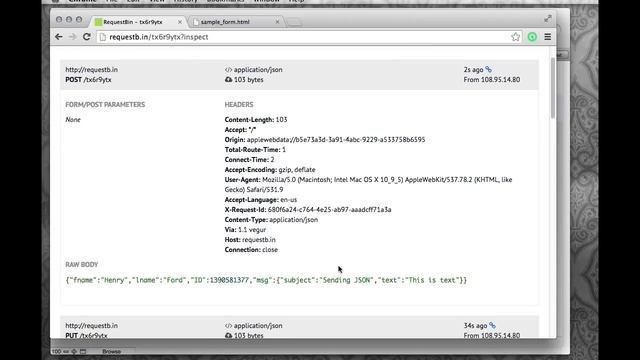Click the 'RAW BODY' heading
640x360 pixels.
82,264
